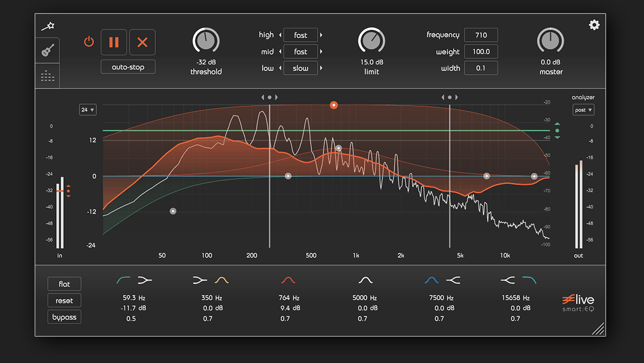644x363 pixels.
Task: Toggle the orange power button
Action: click(89, 42)
